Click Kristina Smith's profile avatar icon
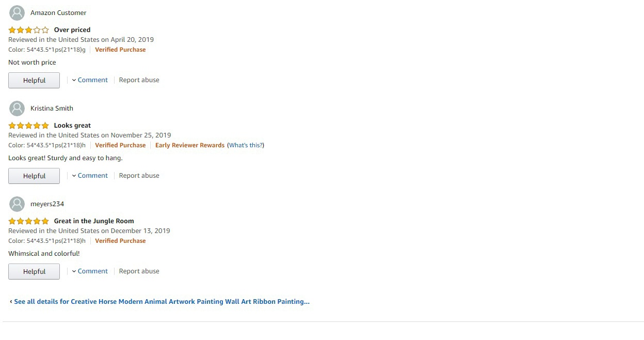 tap(17, 109)
